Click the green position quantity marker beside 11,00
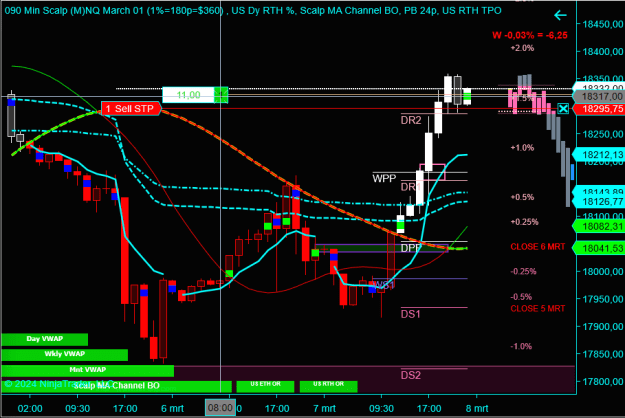The width and height of the screenshot is (625, 418). coord(221,95)
